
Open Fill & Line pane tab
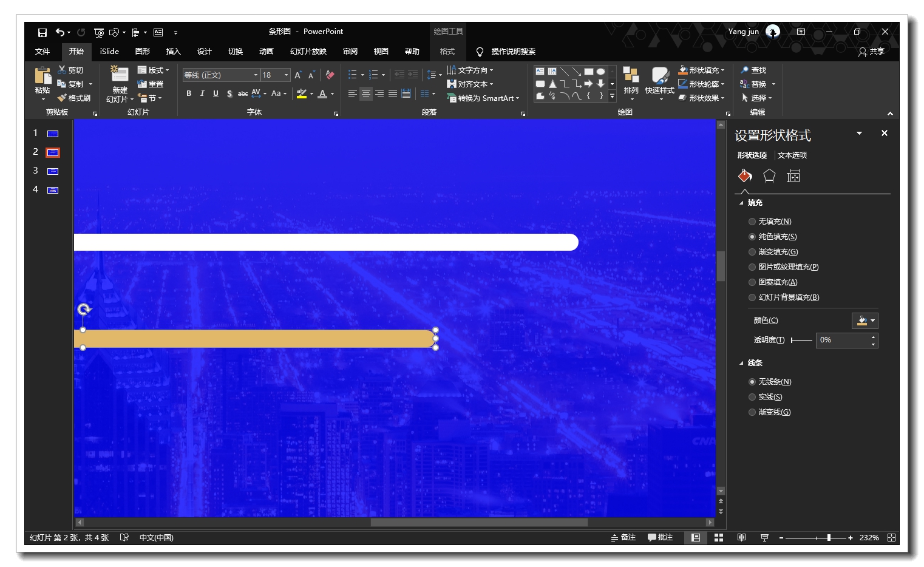point(745,176)
